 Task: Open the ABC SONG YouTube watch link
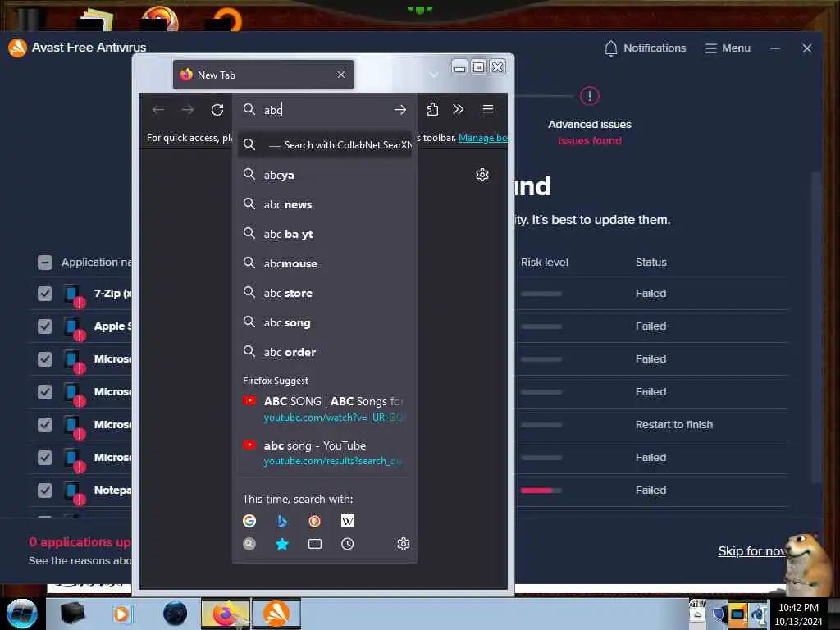pos(325,409)
